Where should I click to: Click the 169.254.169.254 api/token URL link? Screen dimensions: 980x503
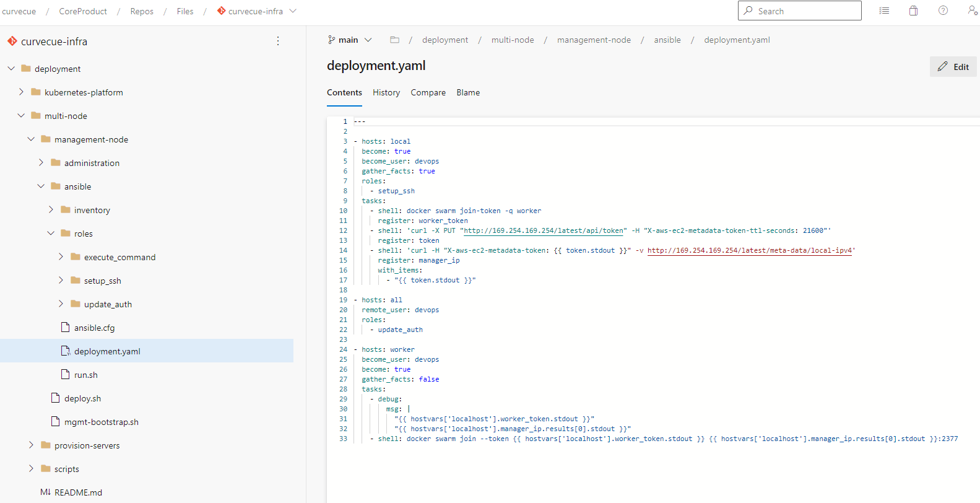(544, 230)
